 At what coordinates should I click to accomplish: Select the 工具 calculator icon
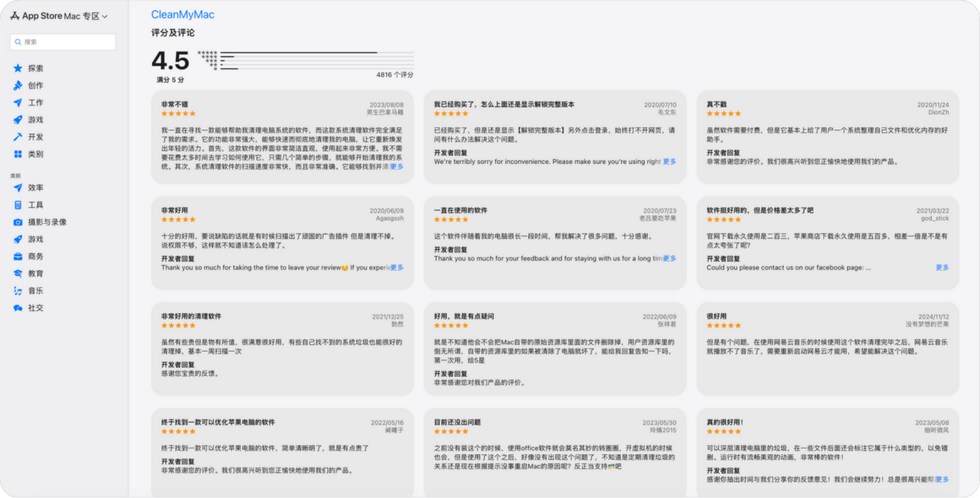[x=18, y=205]
